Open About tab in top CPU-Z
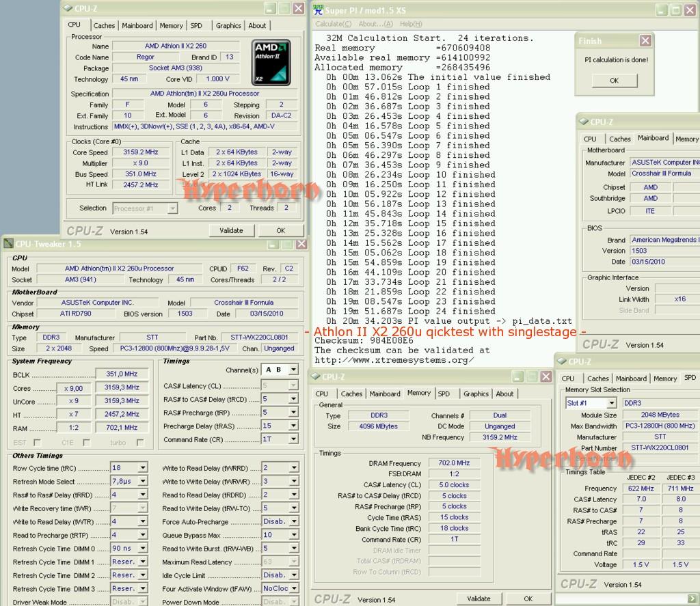This screenshot has height=606, width=700. [x=257, y=26]
